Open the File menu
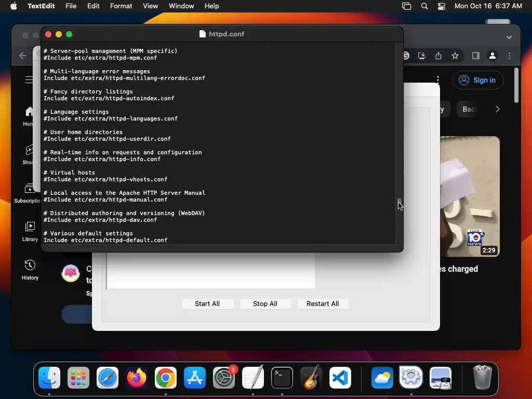Viewport: 532px width, 399px height. [71, 6]
